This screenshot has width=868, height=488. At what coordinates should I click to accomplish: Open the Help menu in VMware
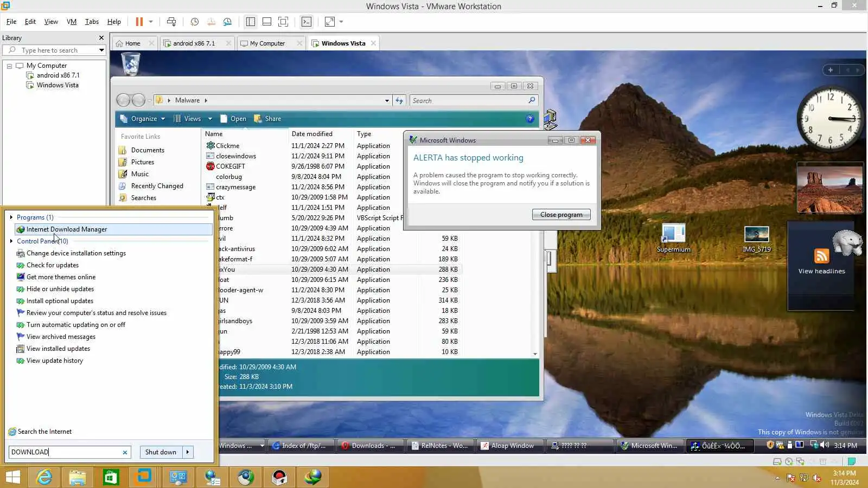pyautogui.click(x=114, y=22)
